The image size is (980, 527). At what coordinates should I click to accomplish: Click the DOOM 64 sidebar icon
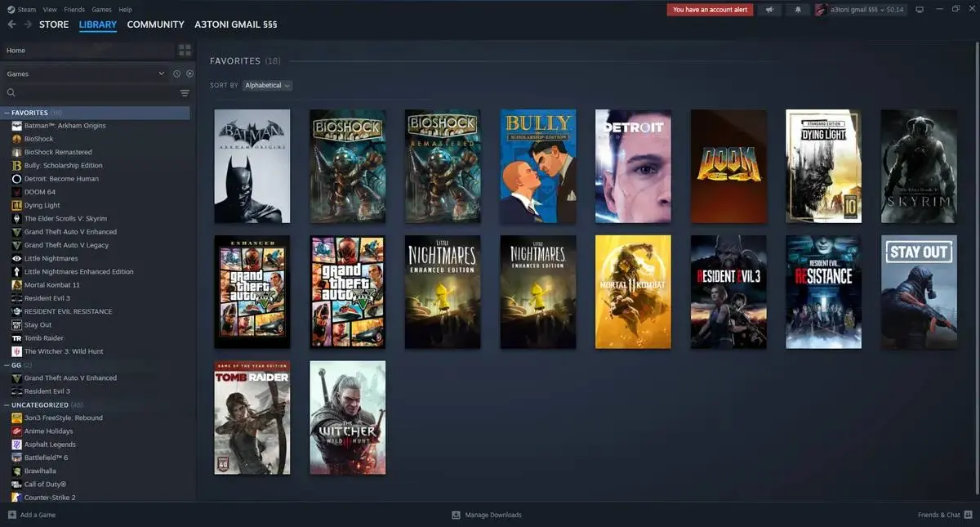pos(17,192)
